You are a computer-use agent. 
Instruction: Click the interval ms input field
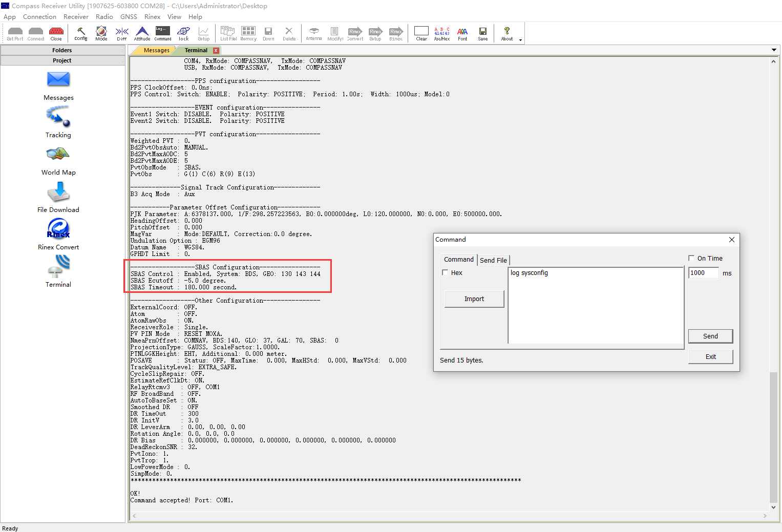(x=704, y=273)
